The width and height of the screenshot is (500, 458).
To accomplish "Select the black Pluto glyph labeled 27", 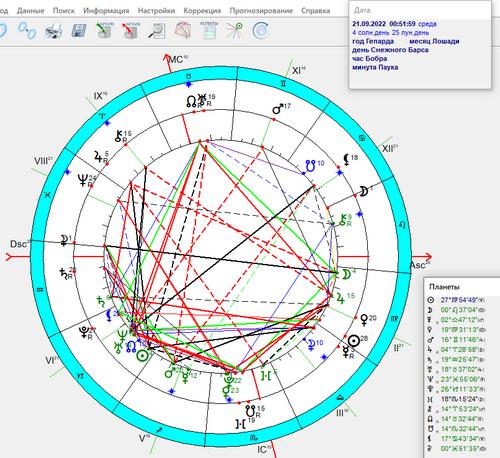I will pyautogui.click(x=84, y=332).
